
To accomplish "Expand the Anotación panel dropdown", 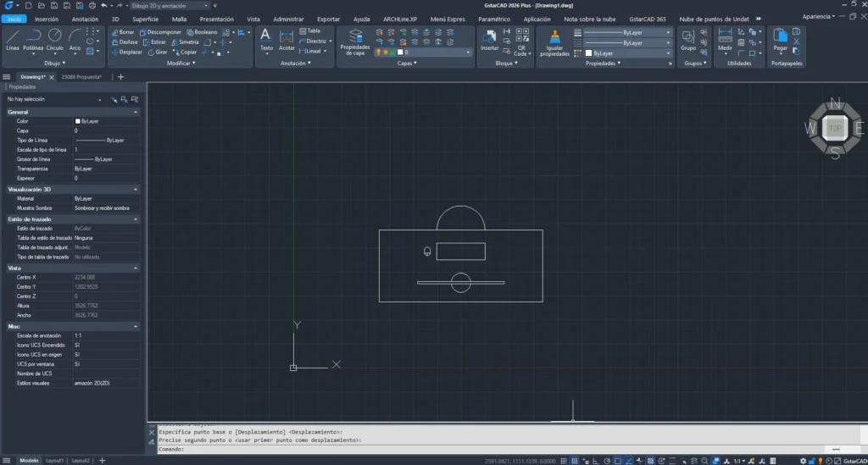I will [296, 63].
